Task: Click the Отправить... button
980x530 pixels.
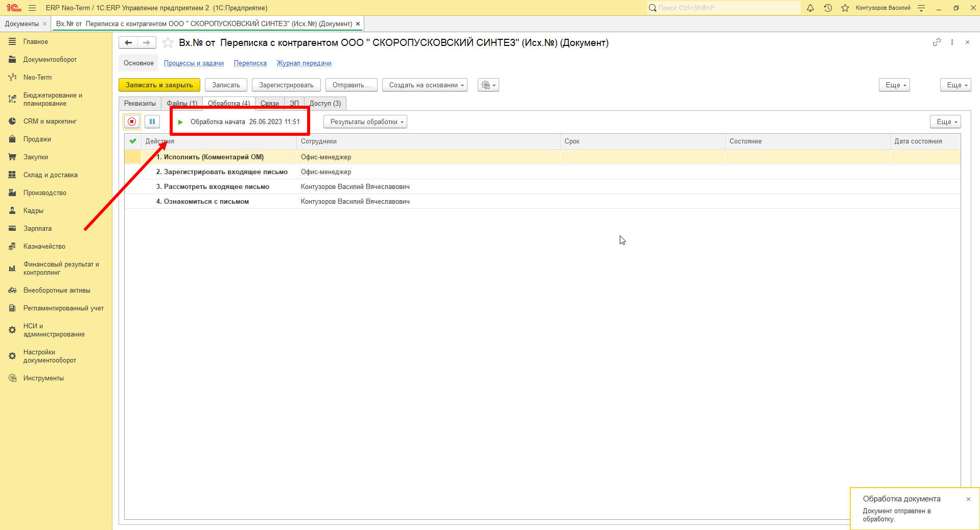Action: pyautogui.click(x=352, y=85)
